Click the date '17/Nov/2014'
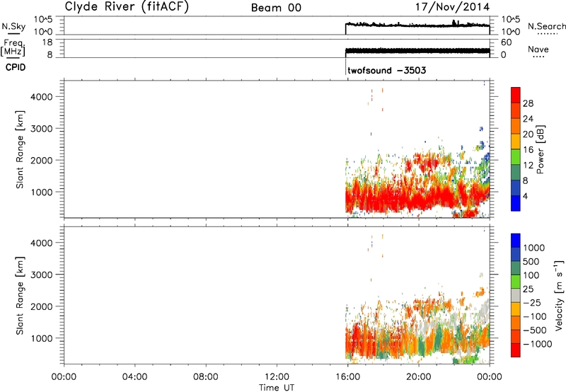 click(452, 7)
